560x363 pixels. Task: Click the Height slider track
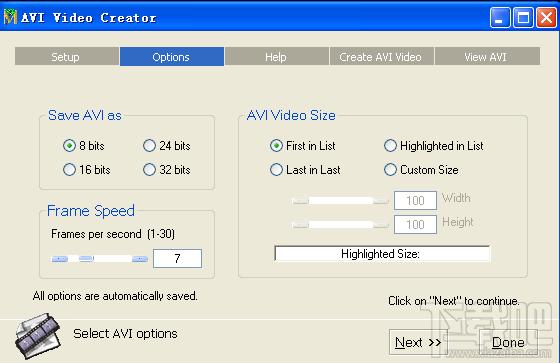click(x=340, y=225)
